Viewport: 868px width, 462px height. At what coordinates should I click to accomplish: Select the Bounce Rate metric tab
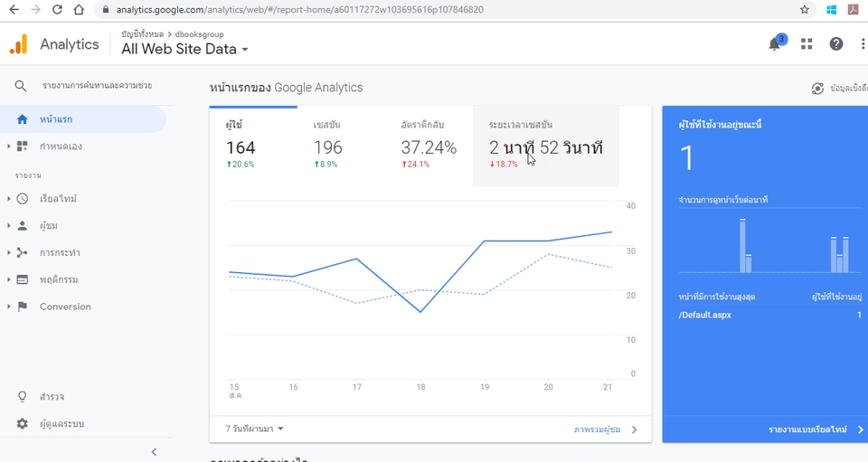point(429,145)
